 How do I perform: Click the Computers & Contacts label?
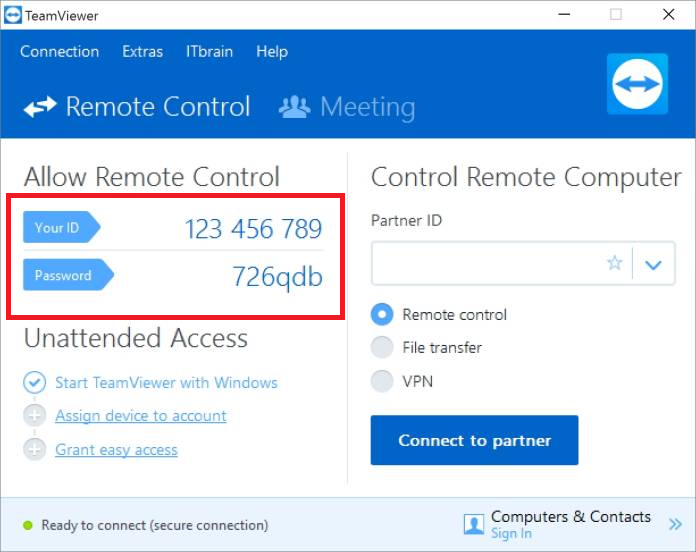click(571, 517)
